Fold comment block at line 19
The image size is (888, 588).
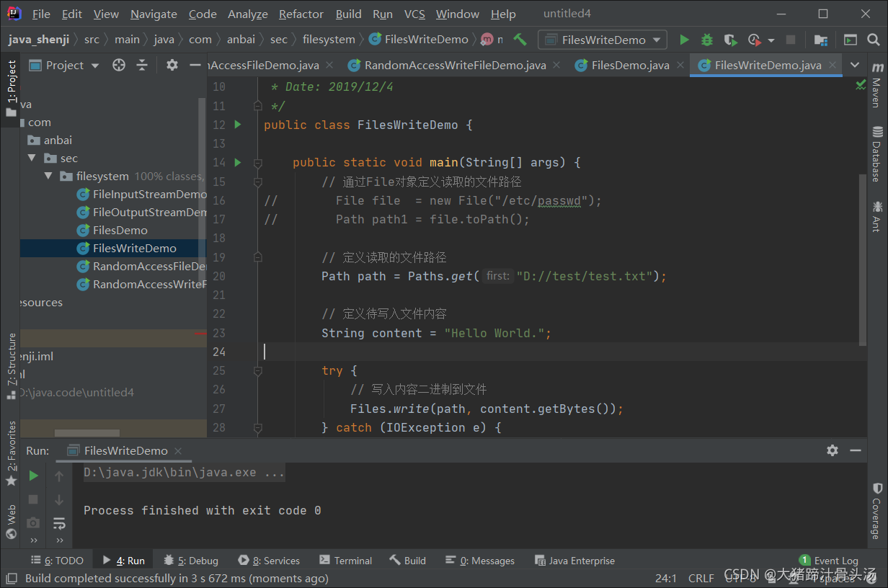coord(257,257)
